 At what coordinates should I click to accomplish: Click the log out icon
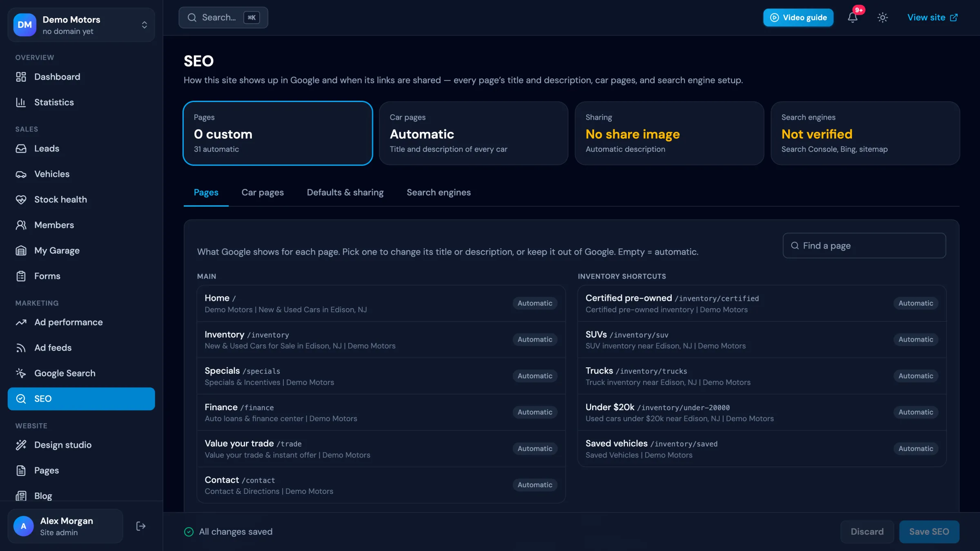tap(140, 526)
